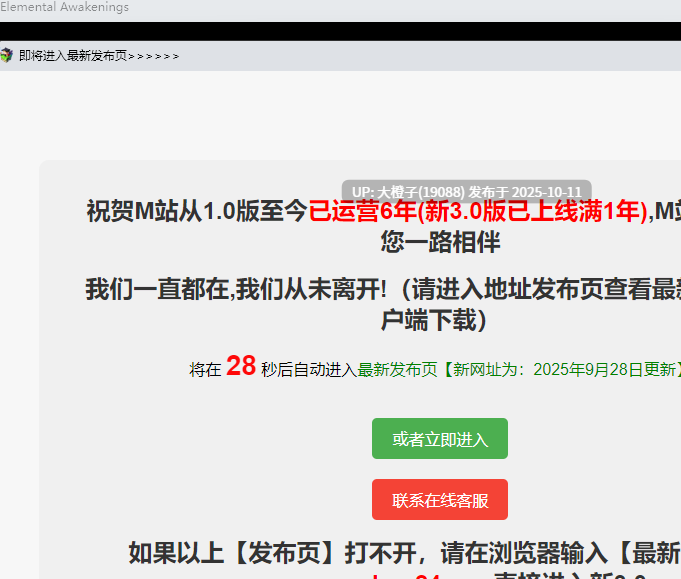
Task: Click the green 或者立即进入 button
Action: coord(440,438)
